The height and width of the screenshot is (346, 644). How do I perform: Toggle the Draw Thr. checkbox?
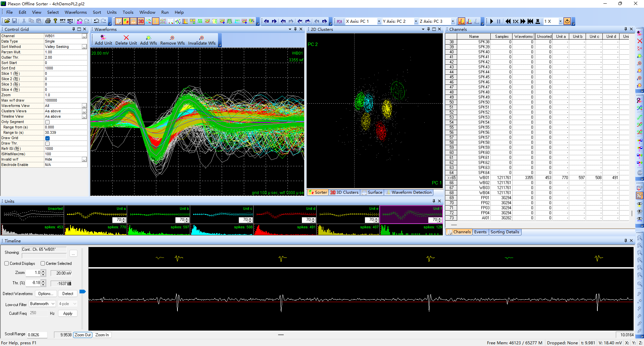click(x=47, y=143)
